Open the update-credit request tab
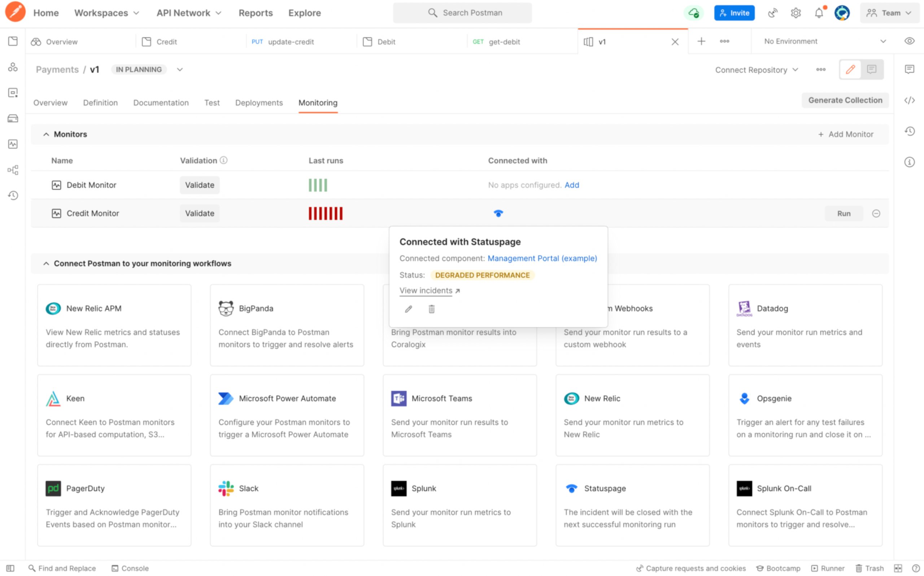This screenshot has height=576, width=924. (x=301, y=42)
